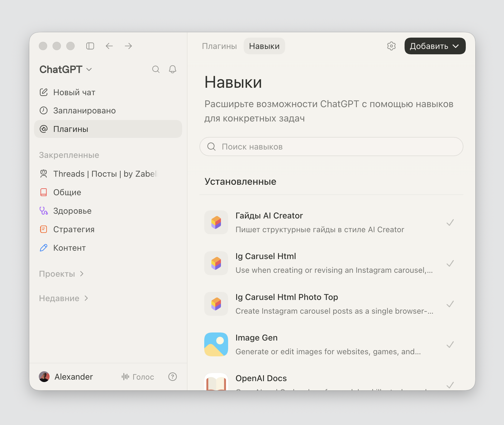Open pinned Здоровье item

(x=108, y=211)
